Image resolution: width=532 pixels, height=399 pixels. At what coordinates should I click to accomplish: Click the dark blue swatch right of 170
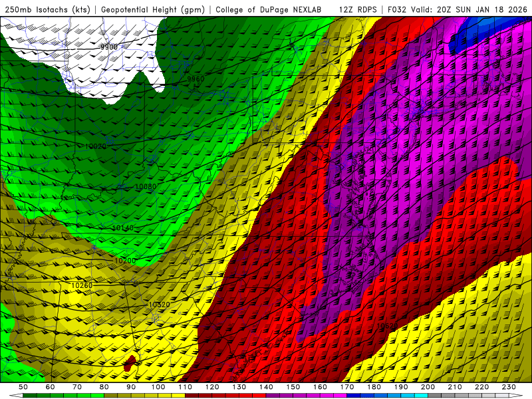[x=354, y=396]
